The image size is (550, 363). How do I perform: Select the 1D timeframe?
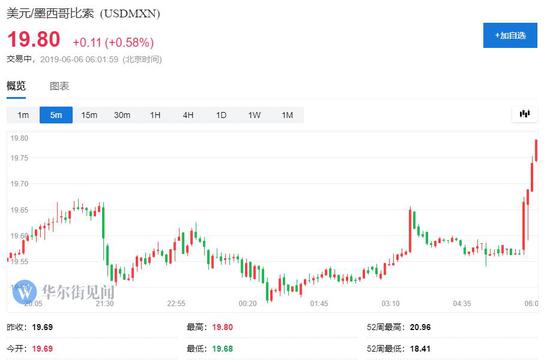click(221, 115)
